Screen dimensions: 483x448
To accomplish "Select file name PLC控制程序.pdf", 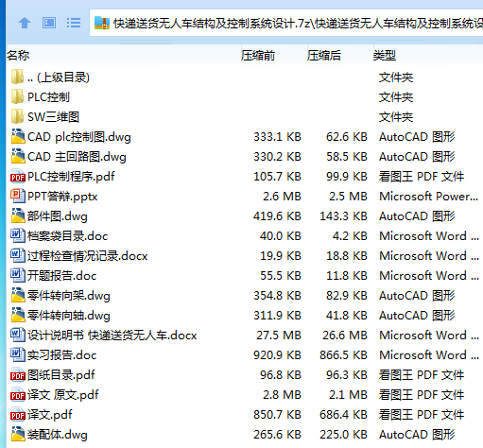I will tap(71, 177).
